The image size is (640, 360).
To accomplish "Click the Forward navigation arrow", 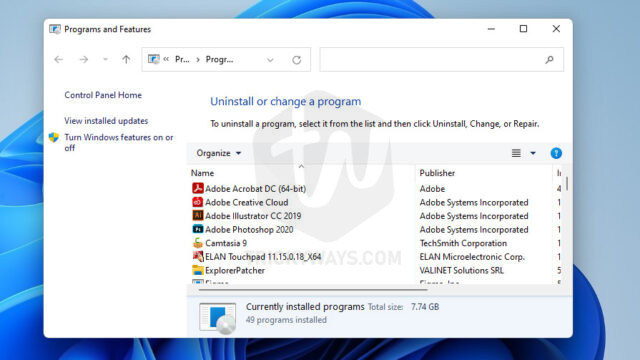I will (84, 60).
